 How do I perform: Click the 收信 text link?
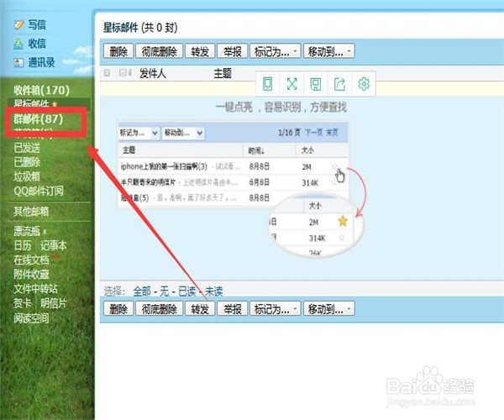point(37,44)
